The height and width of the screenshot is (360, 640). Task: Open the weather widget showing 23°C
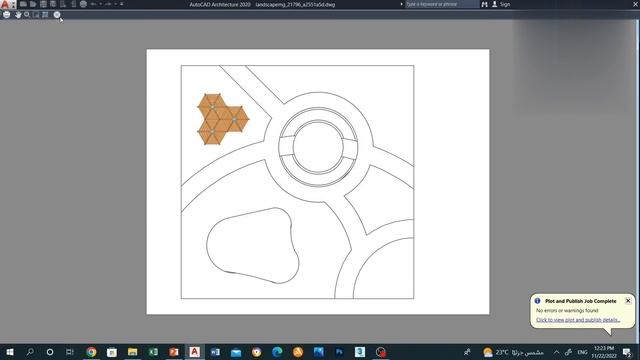click(513, 352)
